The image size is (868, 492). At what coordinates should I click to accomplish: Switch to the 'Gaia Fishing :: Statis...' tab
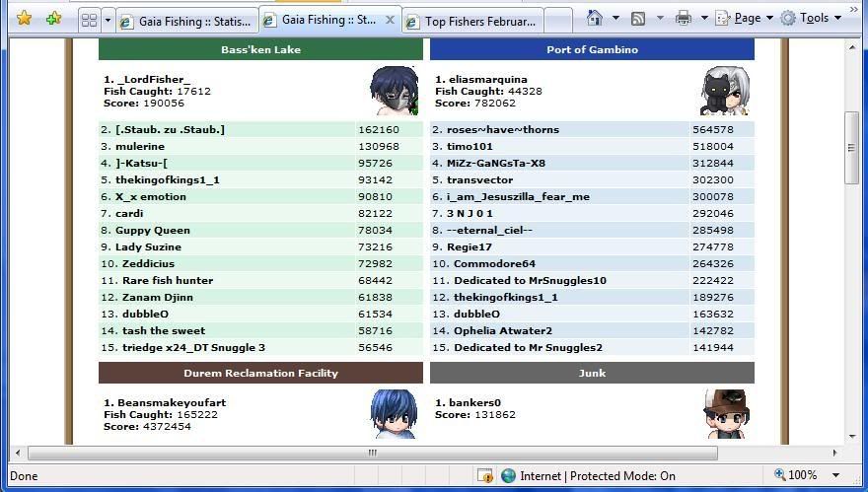(187, 22)
